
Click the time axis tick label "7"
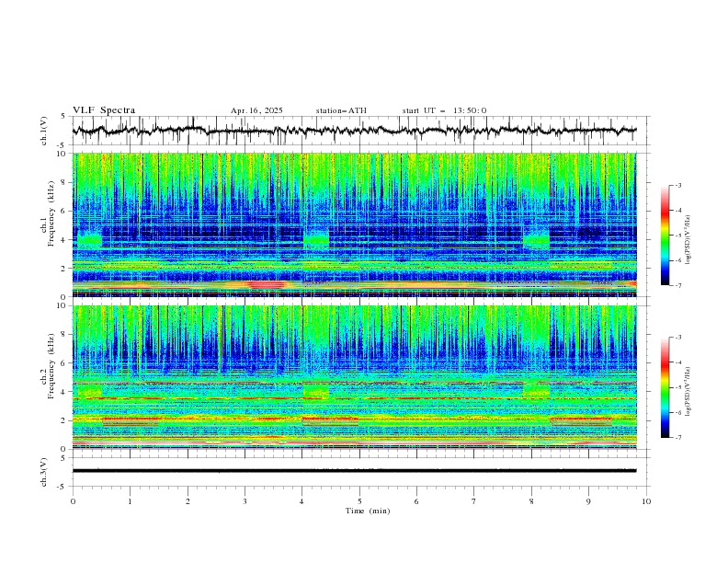(x=474, y=501)
